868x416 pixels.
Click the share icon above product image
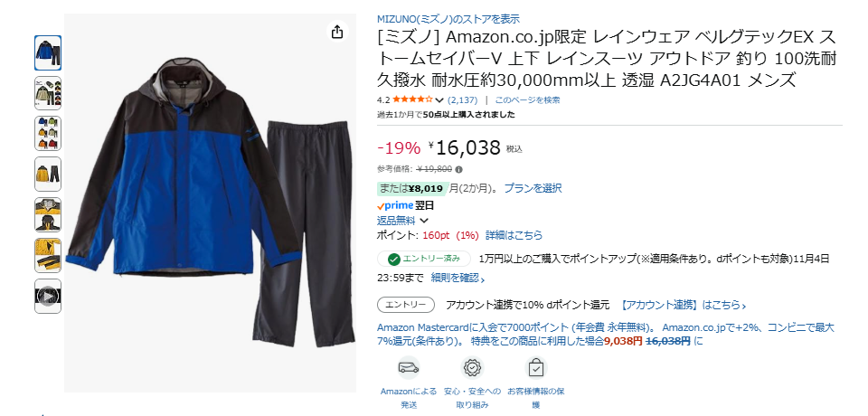(x=337, y=33)
